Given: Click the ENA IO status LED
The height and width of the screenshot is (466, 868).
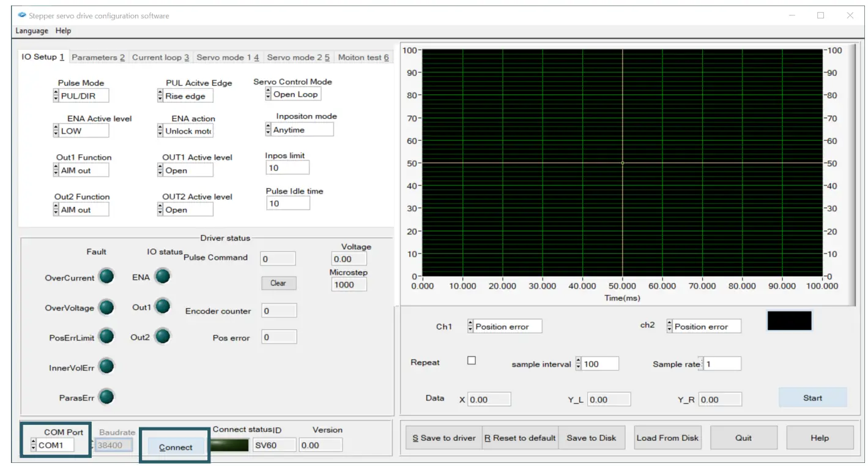Looking at the screenshot, I should click(162, 276).
